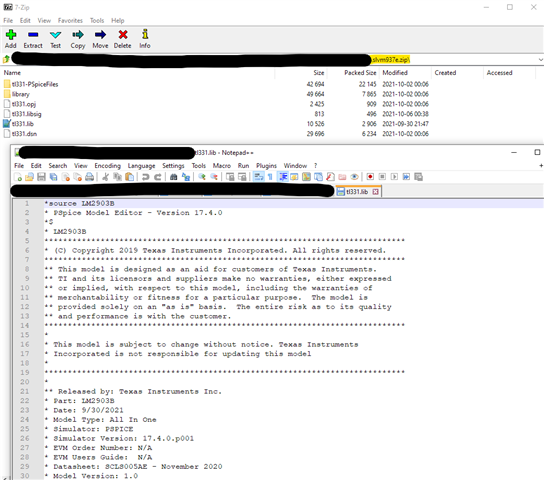This screenshot has width=544, height=480.
Task: Click the Copy button in 7-Zip
Action: (x=78, y=39)
